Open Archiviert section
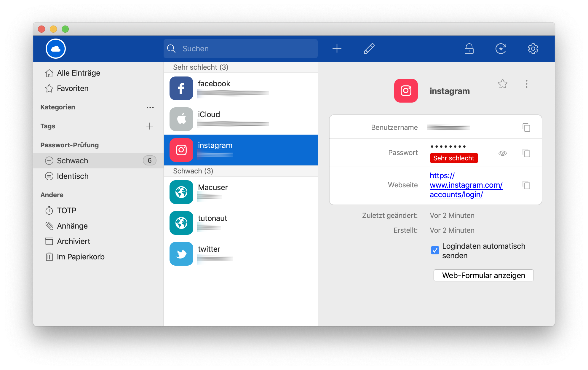 tap(98, 241)
